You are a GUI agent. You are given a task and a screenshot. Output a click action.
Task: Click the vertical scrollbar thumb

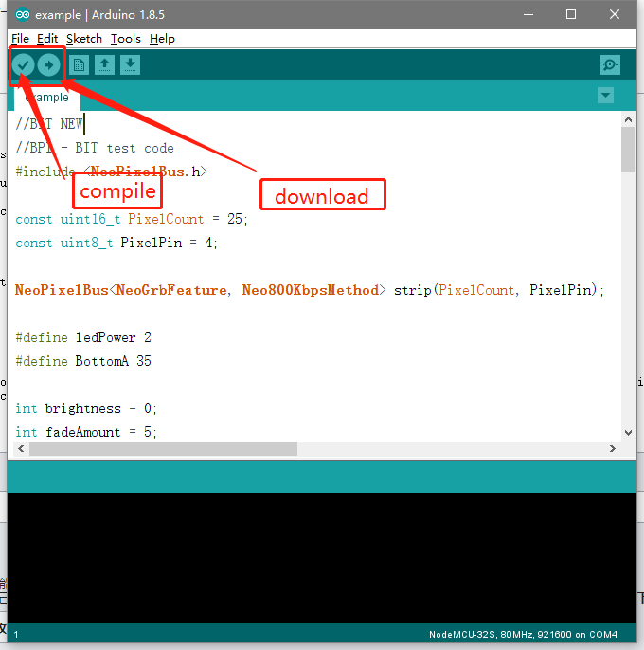[x=628, y=150]
